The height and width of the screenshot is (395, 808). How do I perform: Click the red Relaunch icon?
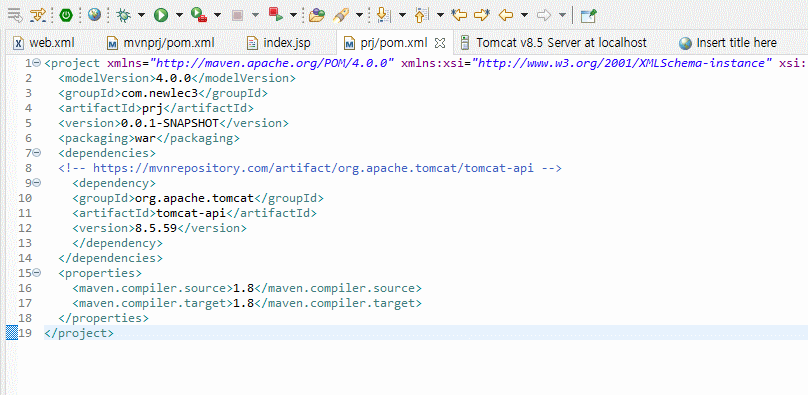click(x=276, y=15)
